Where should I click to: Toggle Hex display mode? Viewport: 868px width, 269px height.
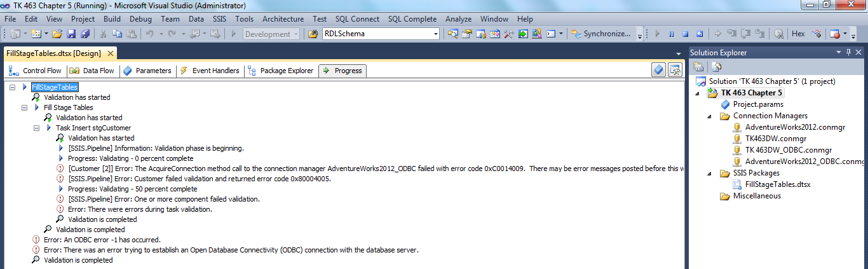pyautogui.click(x=798, y=34)
